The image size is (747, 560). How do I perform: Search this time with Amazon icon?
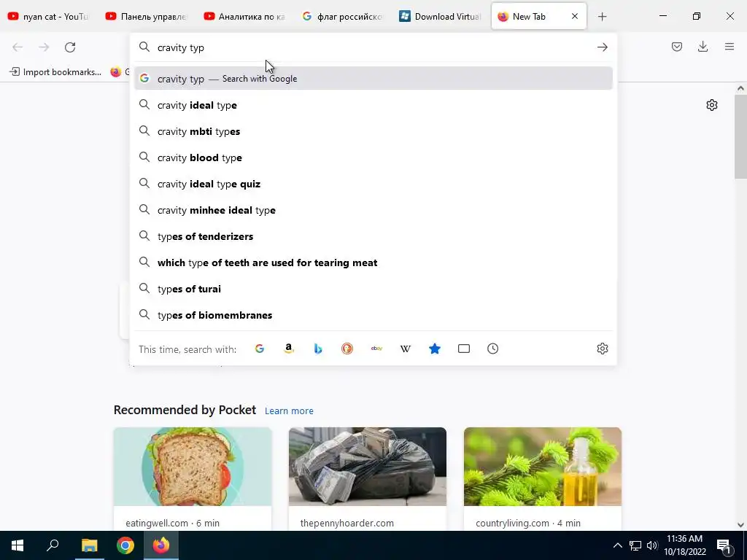(289, 349)
